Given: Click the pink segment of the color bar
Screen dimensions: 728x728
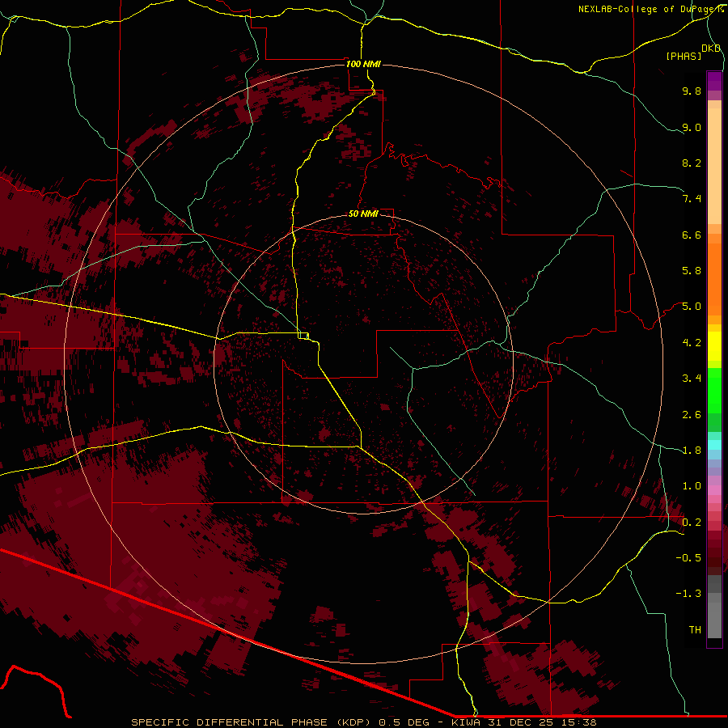Looking at the screenshot, I should [714, 490].
